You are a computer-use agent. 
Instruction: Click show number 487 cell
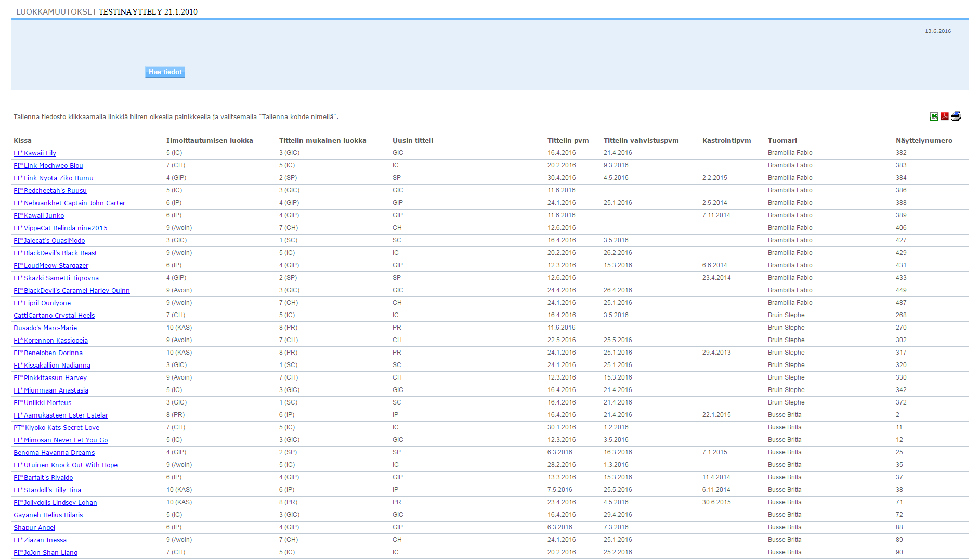(x=901, y=303)
